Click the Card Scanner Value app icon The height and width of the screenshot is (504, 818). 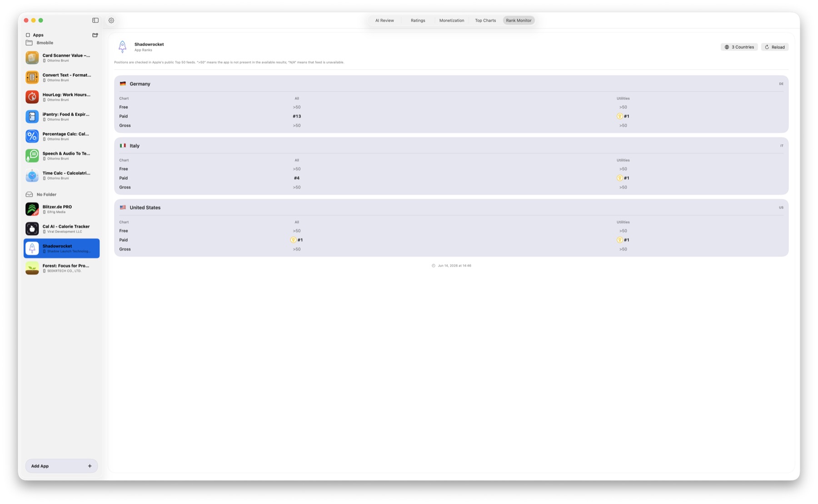[x=32, y=58]
